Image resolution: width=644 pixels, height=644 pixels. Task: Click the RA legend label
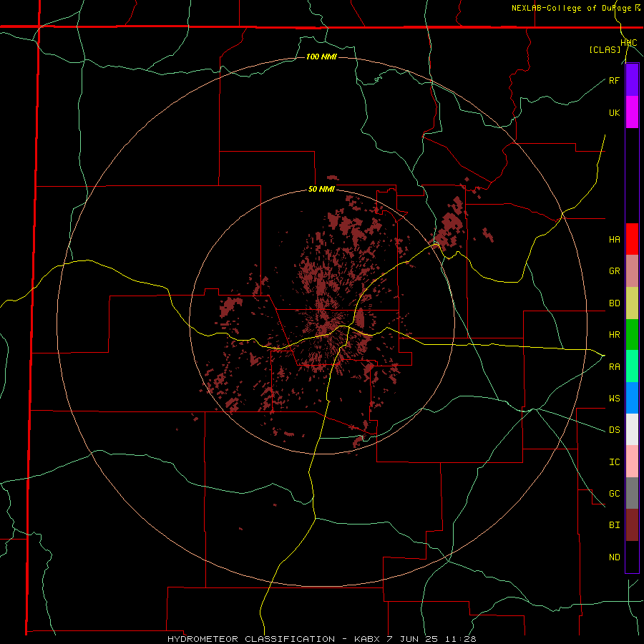(614, 366)
